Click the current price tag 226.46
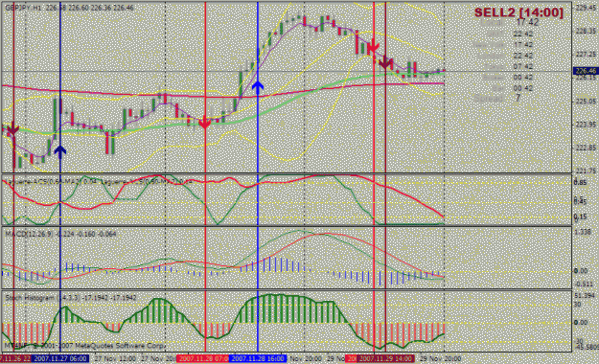This screenshot has height=364, width=599. tap(586, 71)
